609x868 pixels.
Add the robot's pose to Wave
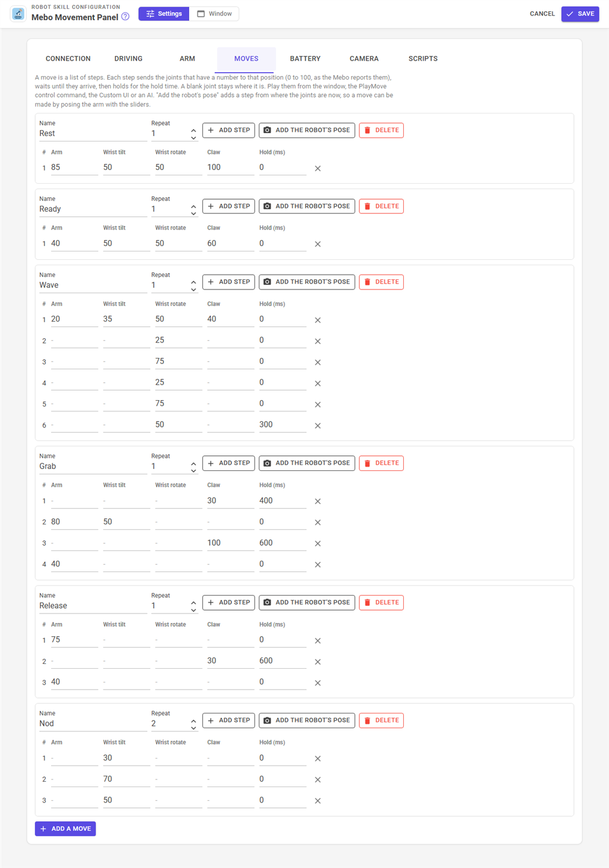pyautogui.click(x=307, y=282)
